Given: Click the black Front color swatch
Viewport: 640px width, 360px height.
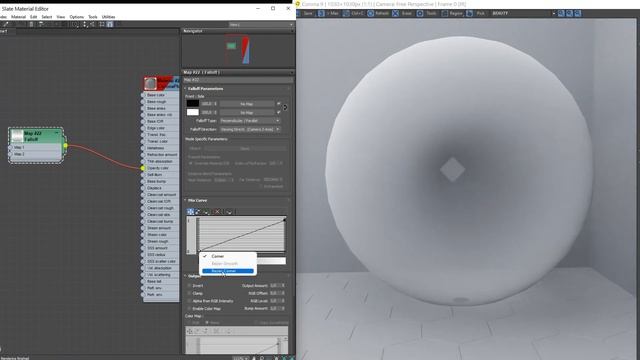Looking at the screenshot, I should point(193,104).
